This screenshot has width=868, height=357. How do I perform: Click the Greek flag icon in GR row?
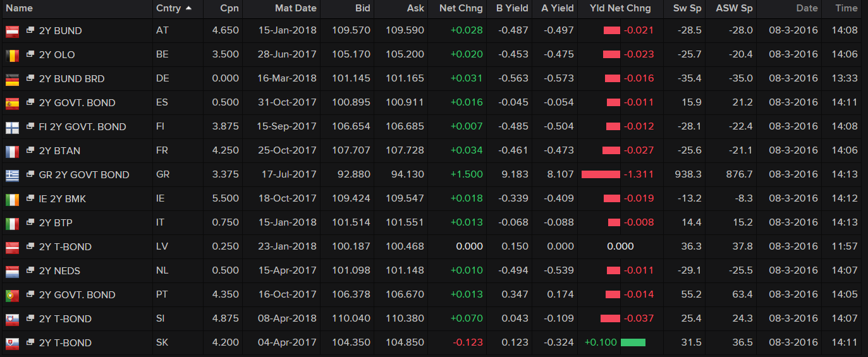[12, 175]
